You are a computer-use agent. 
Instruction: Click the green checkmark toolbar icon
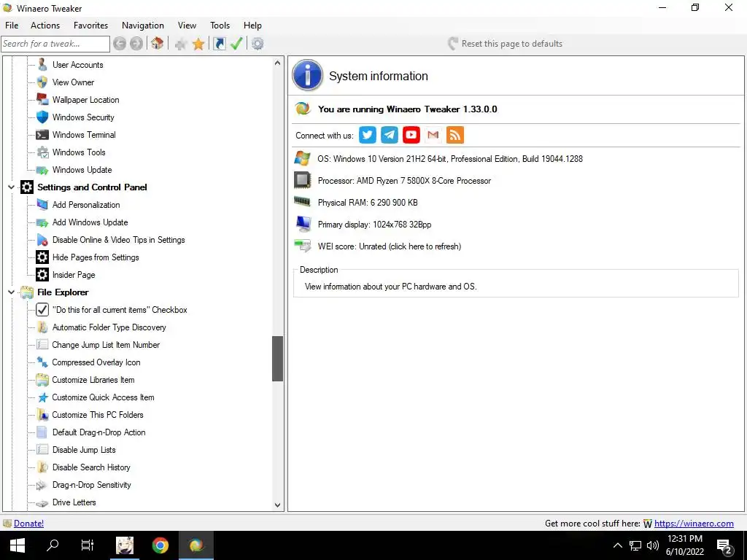(236, 44)
